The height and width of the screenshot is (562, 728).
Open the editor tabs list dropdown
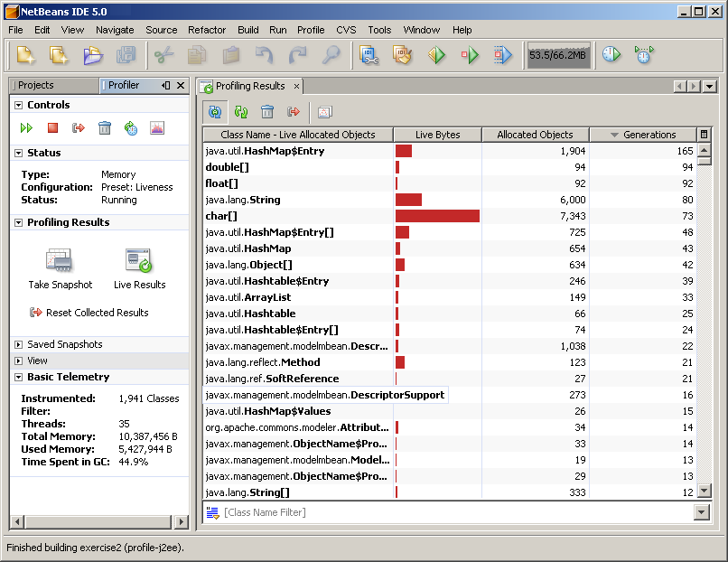coord(710,86)
